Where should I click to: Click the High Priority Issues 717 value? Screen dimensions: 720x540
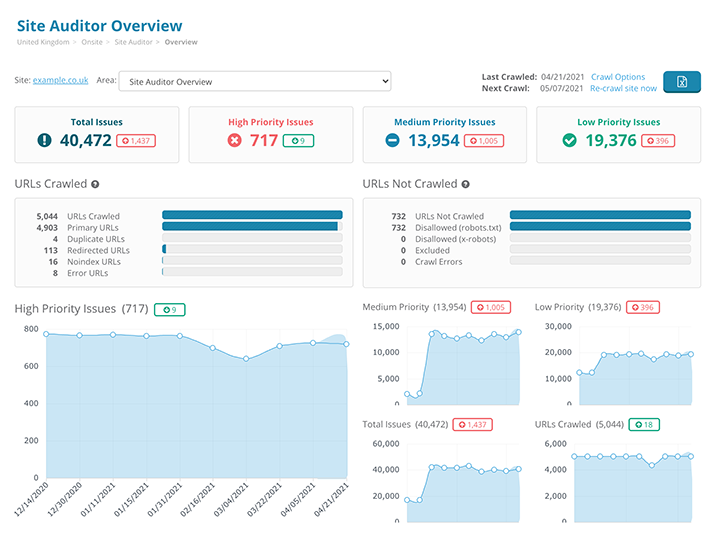tap(263, 141)
